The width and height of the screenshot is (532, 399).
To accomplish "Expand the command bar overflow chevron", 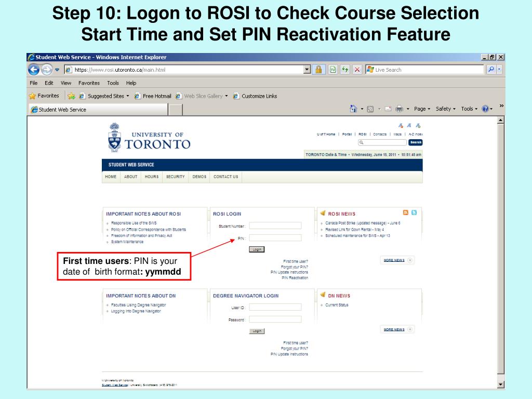I will click(501, 106).
